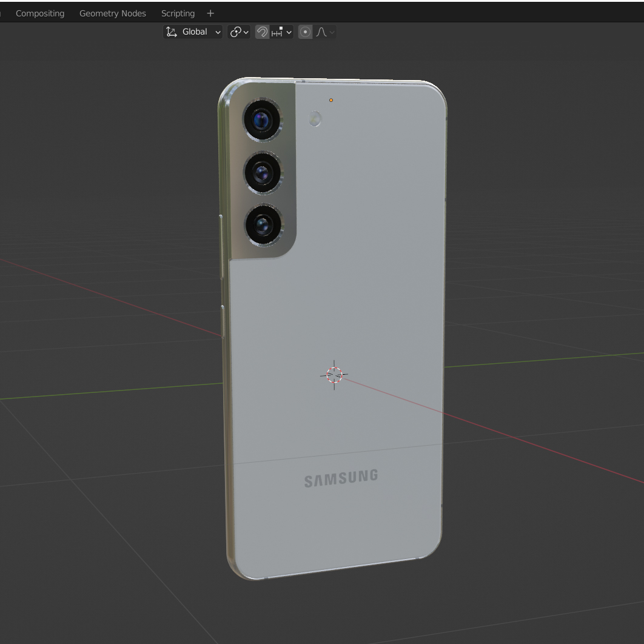Open the snapping options dropdown
The image size is (644, 644).
click(282, 32)
